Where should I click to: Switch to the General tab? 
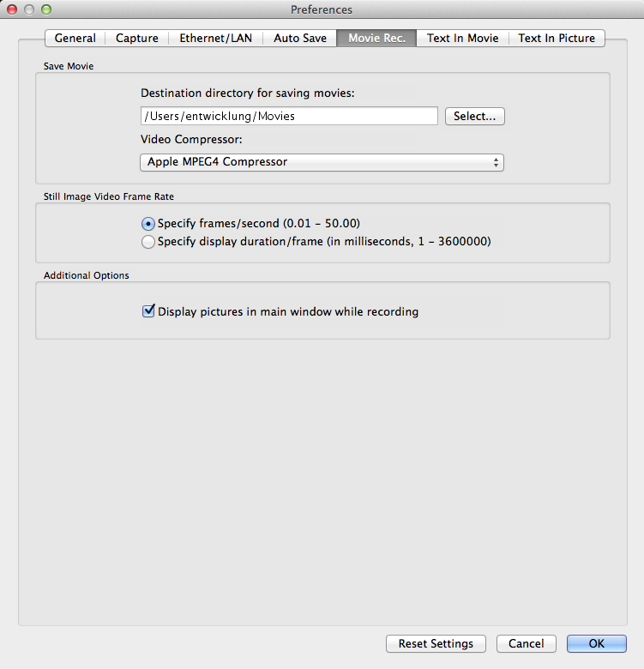coord(75,39)
